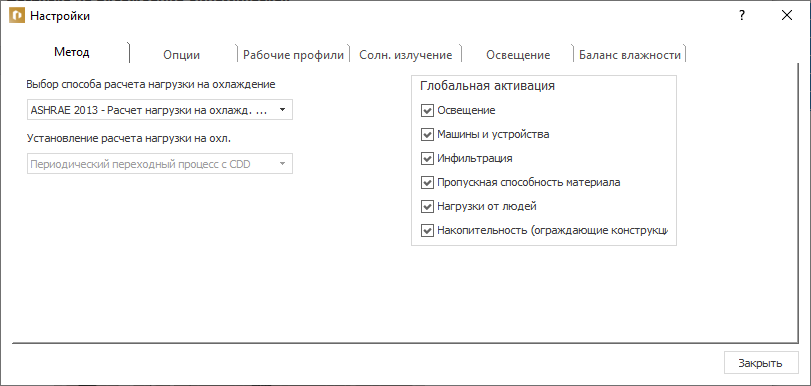811x386 pixels.
Task: Toggle Пропускная способность материала checkbox
Action: (x=427, y=183)
